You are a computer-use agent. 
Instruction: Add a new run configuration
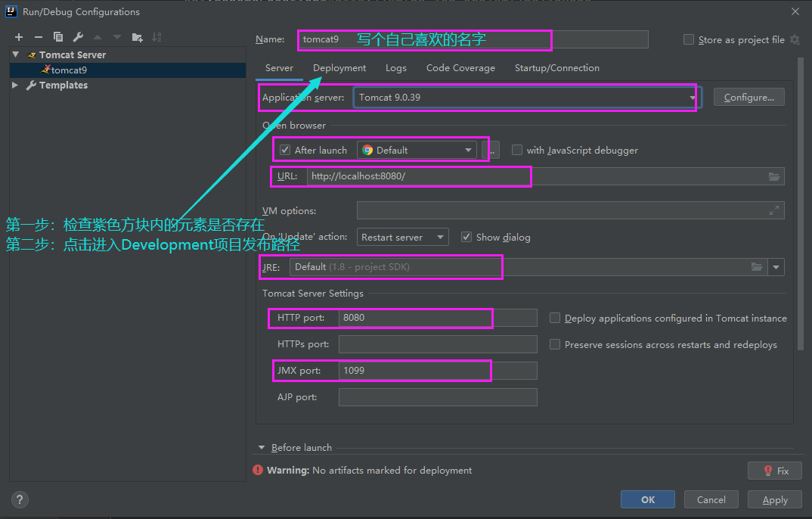pyautogui.click(x=19, y=37)
